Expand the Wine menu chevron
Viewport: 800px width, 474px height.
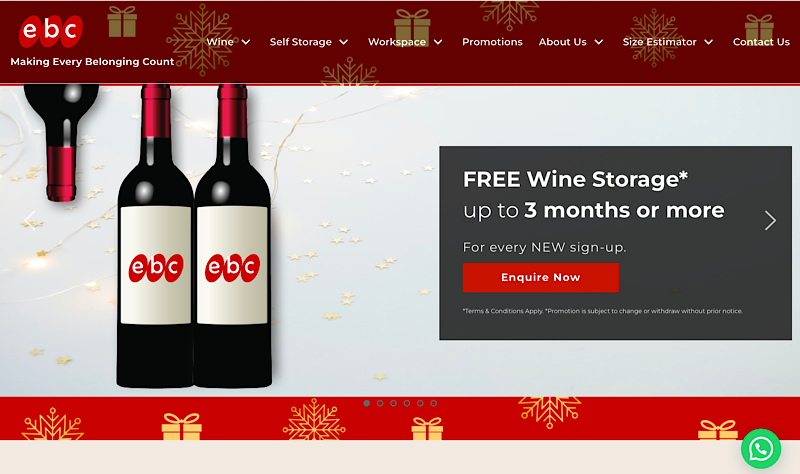(246, 42)
